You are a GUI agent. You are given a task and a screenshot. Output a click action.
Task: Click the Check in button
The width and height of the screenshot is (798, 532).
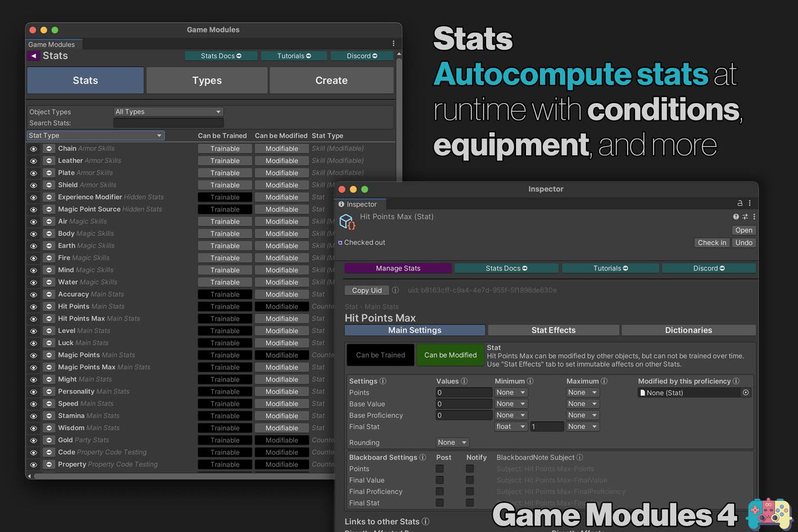712,243
